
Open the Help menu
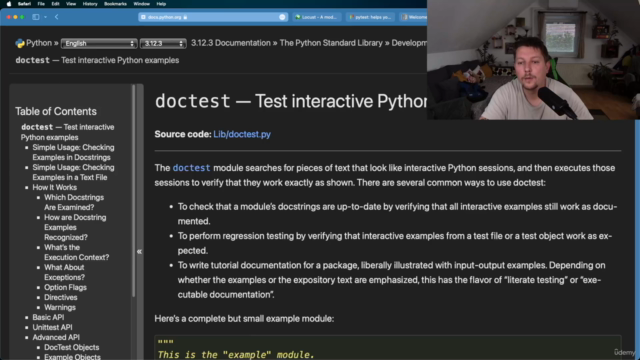161,4
